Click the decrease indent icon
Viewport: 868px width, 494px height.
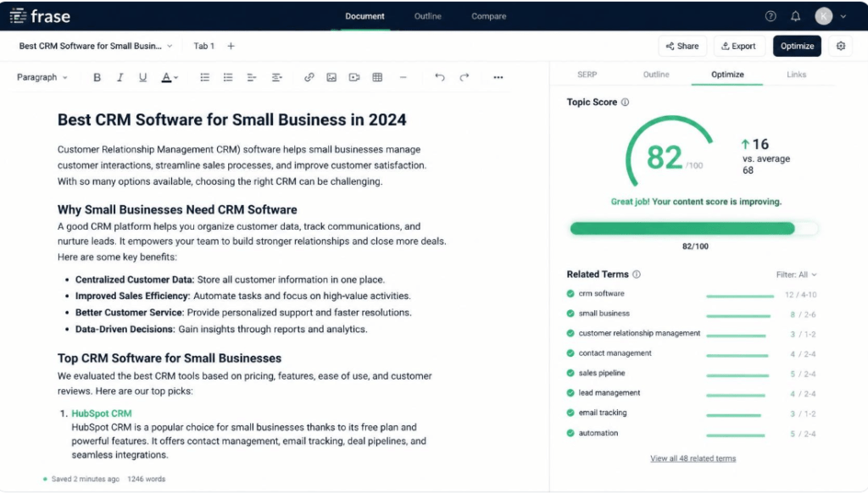(x=252, y=77)
